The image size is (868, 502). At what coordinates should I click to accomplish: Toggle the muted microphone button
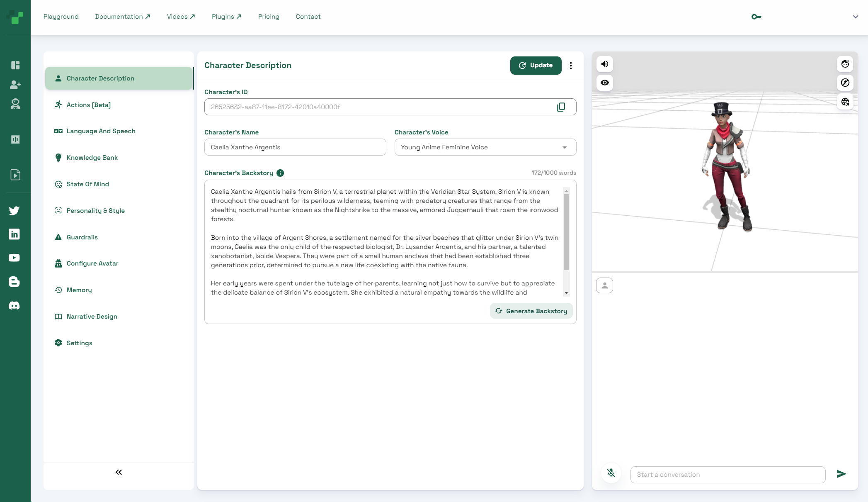tap(611, 473)
